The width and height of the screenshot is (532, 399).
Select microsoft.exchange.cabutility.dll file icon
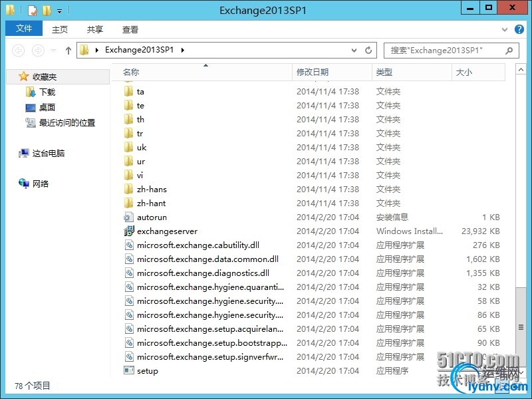(x=129, y=245)
